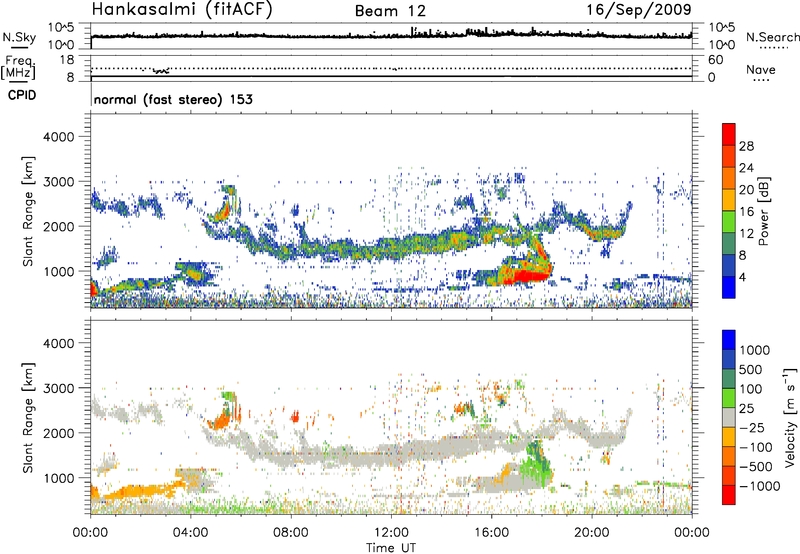This screenshot has width=800, height=554.
Task: Click the orange velocity streak near 02:00 in velocity panel
Action: click(x=140, y=492)
